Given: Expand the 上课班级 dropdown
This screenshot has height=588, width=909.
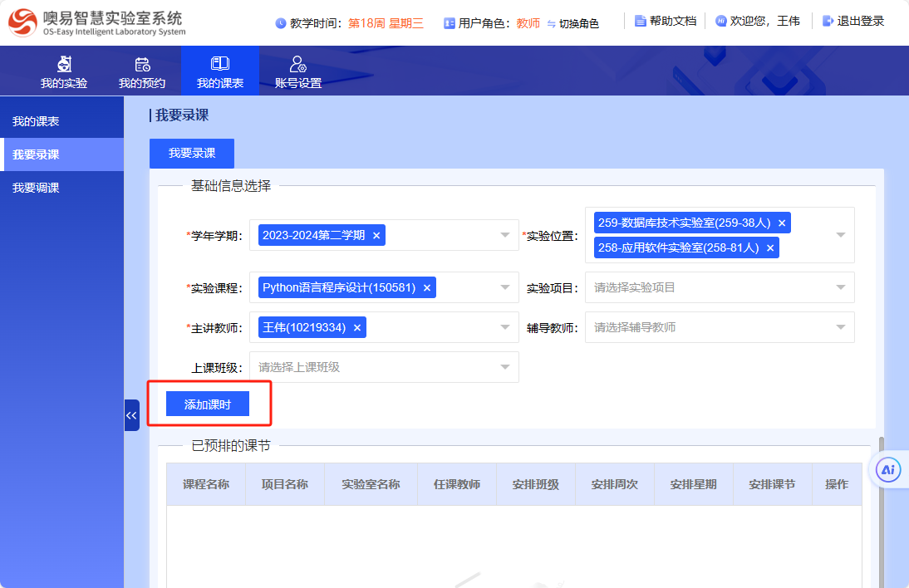Looking at the screenshot, I should pos(504,368).
